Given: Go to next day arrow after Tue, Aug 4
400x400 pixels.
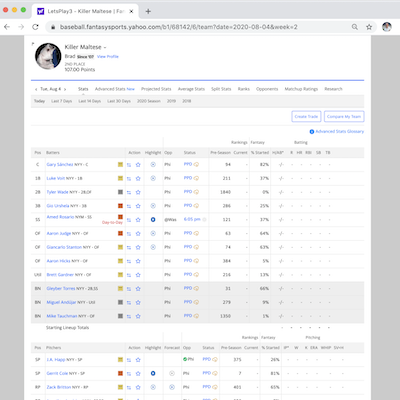Looking at the screenshot, I should point(65,89).
